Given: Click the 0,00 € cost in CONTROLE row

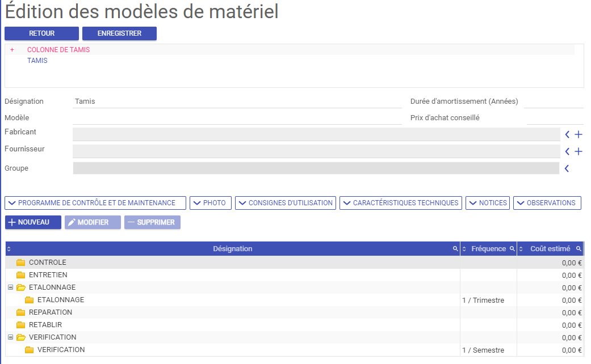Looking at the screenshot, I should click(572, 263).
